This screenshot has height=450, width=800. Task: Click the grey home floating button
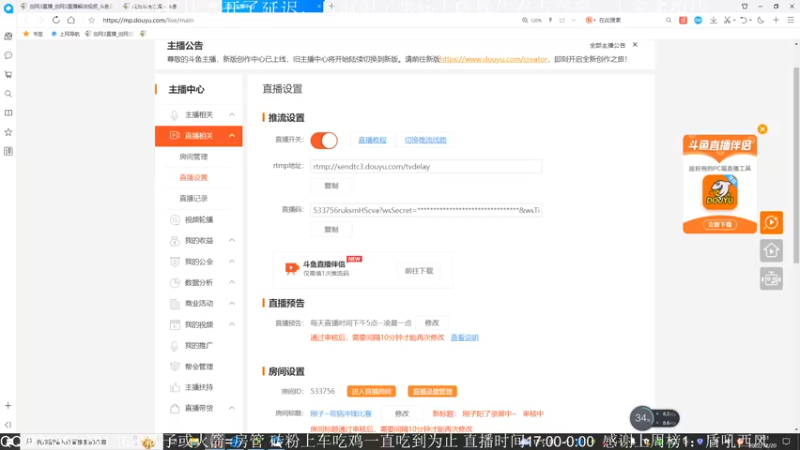tap(771, 251)
